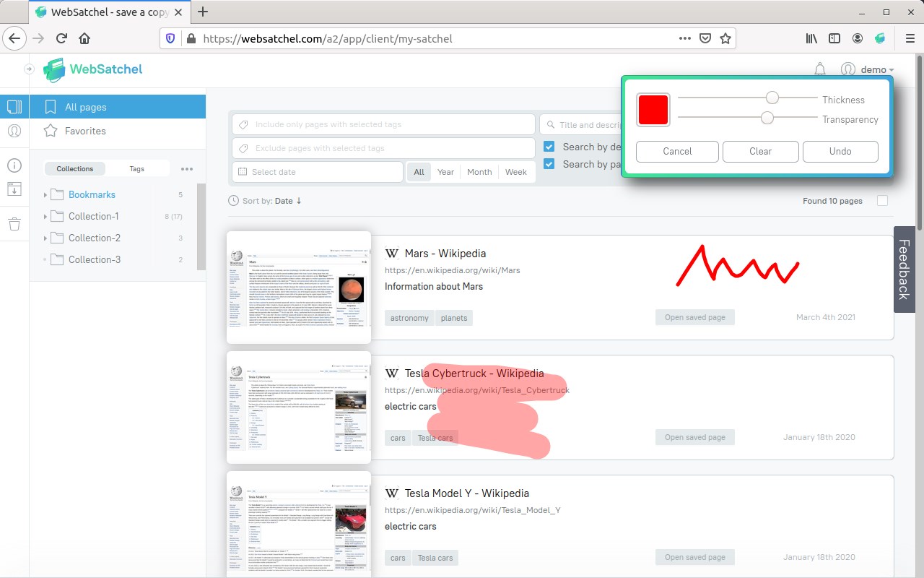
Task: Open the Mars - Wikipedia title
Action: pyautogui.click(x=445, y=254)
